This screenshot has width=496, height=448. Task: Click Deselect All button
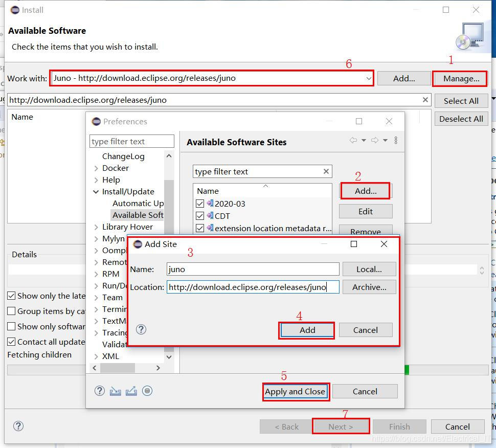[x=461, y=119]
